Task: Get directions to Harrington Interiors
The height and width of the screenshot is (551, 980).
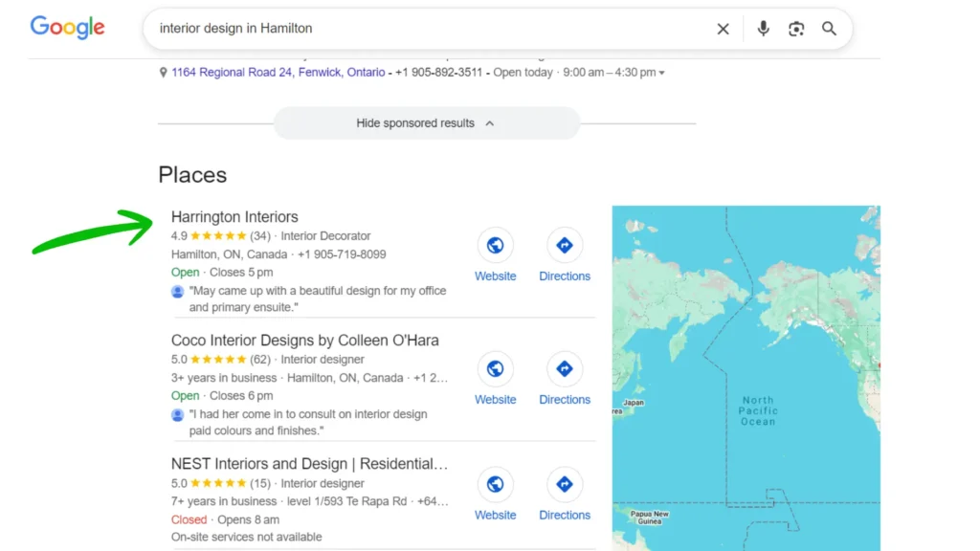Action: point(565,246)
